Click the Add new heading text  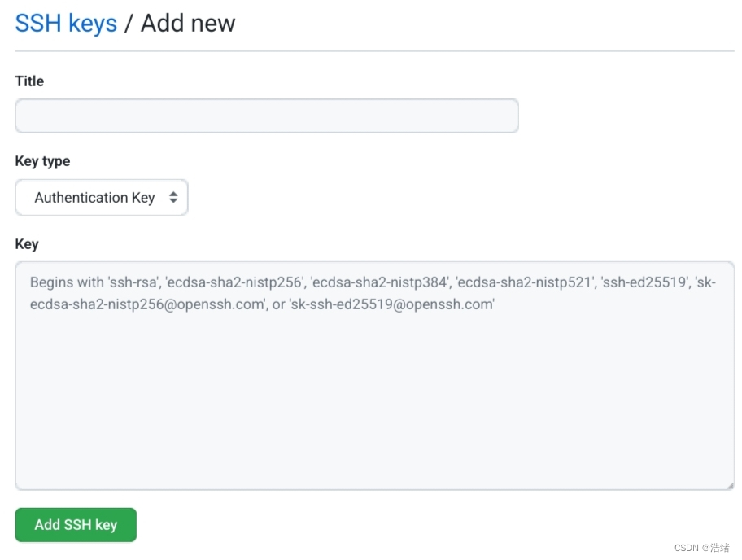188,23
